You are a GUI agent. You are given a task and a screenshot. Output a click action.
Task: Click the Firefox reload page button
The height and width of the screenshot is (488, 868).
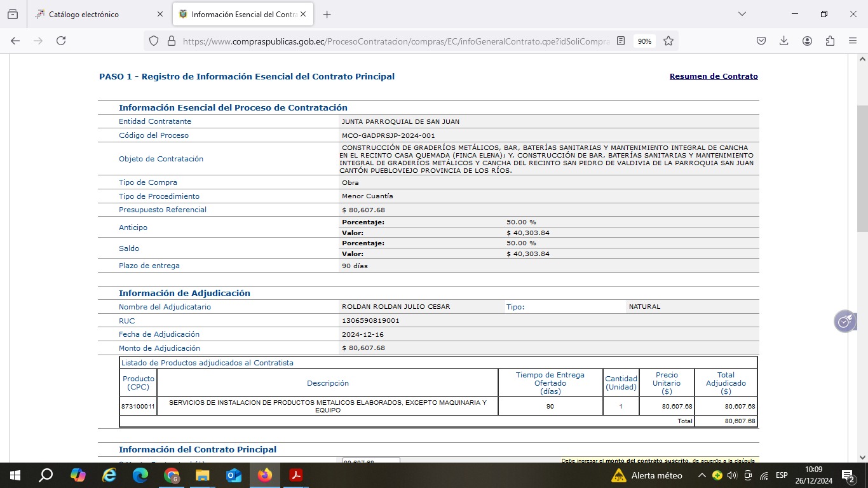(x=61, y=41)
